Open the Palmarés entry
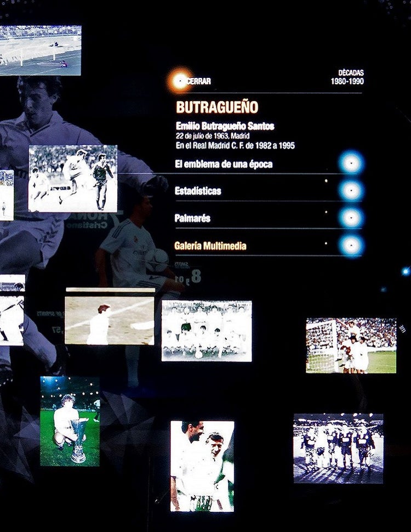Image resolution: width=411 pixels, height=532 pixels. 192,218
